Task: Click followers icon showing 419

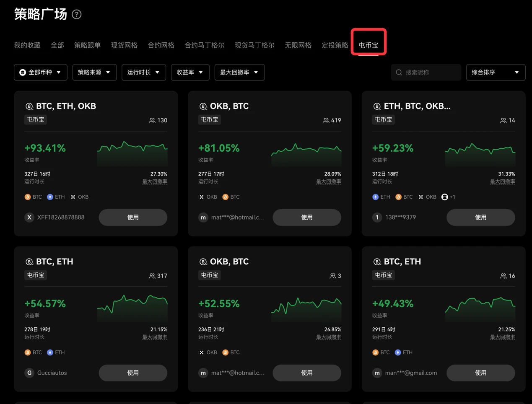Action: [326, 121]
